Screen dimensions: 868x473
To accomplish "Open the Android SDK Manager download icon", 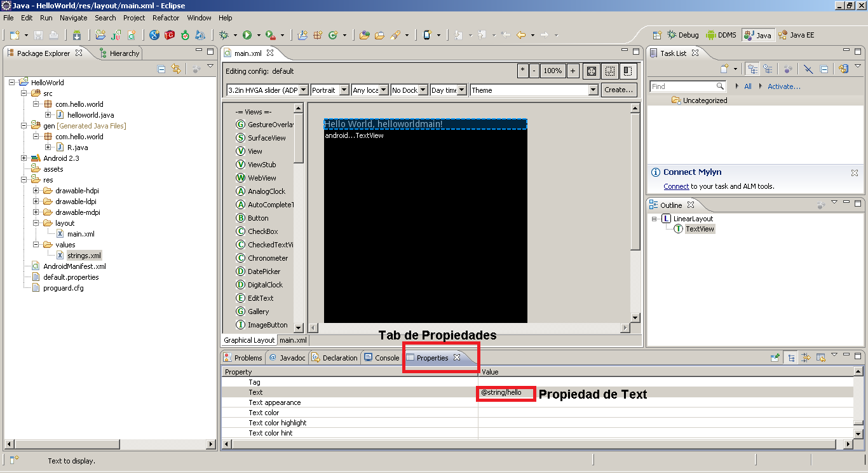I will click(77, 35).
